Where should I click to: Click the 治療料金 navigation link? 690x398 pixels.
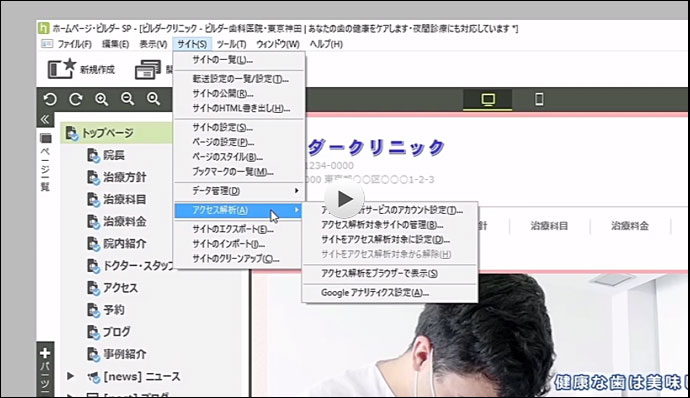click(630, 226)
